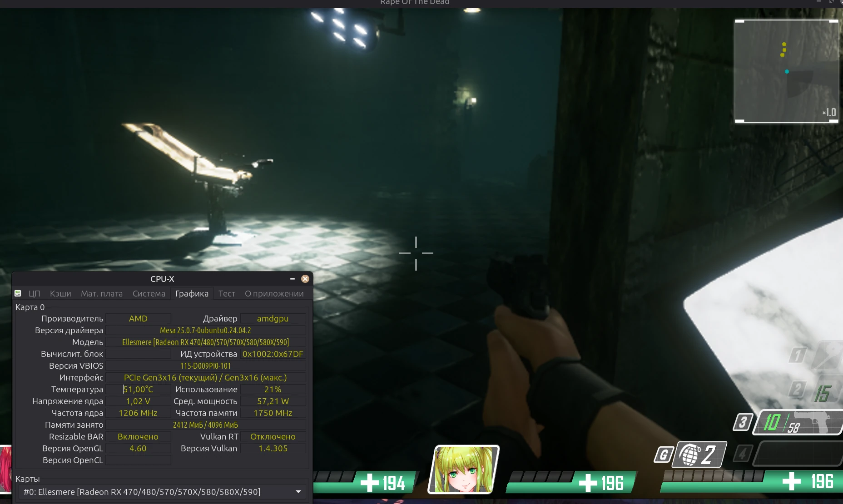Click the VBIOS version 115-D009PI0-101
Screen dimensions: 843x504
(x=206, y=366)
